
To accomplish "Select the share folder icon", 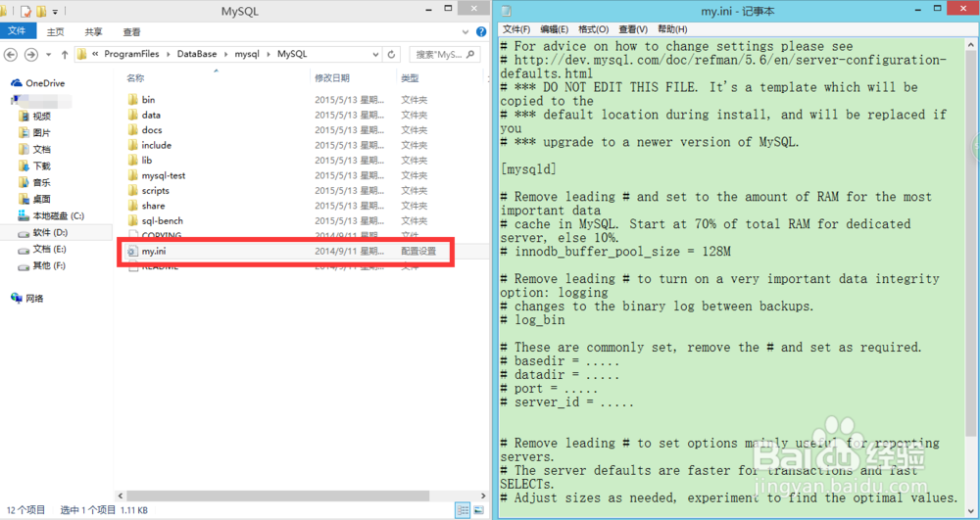I will 132,206.
